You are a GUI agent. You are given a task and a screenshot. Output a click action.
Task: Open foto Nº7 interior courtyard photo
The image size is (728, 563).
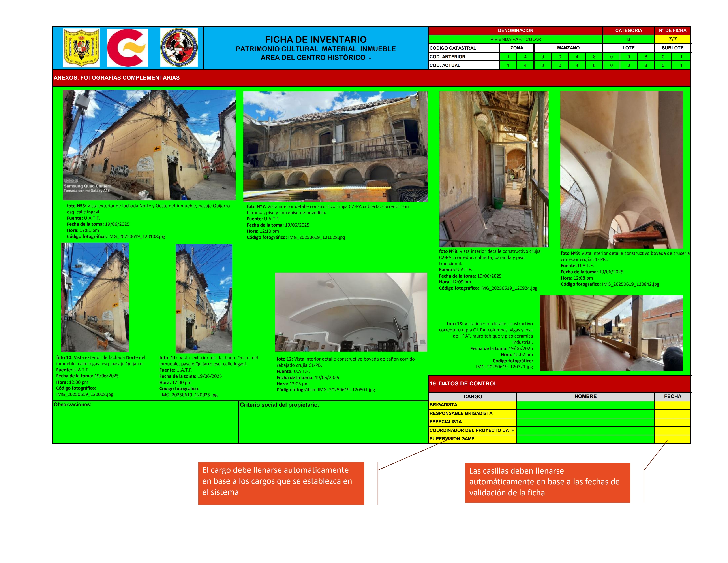coord(335,146)
